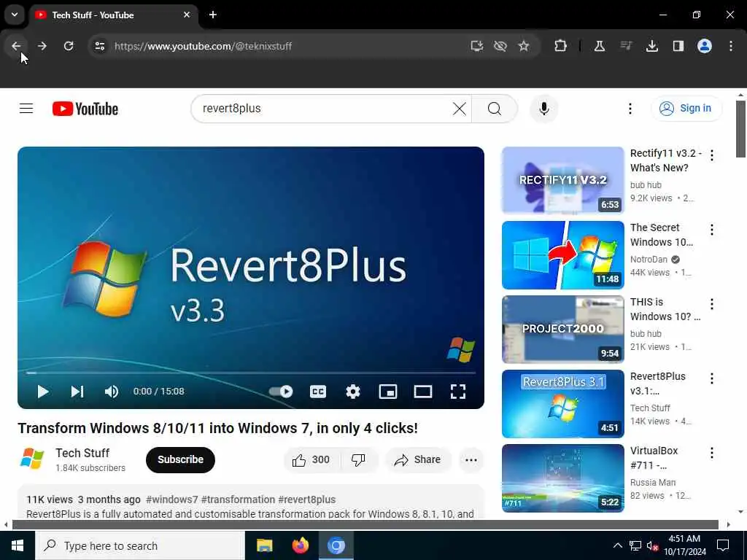The height and width of the screenshot is (560, 747).
Task: Toggle the browser side panel
Action: coord(678,46)
